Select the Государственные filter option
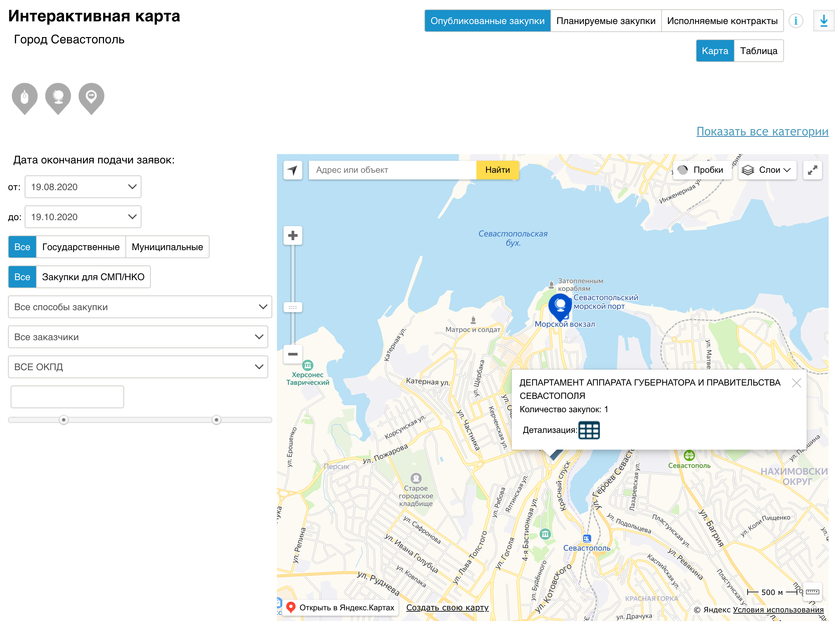840x633 pixels. click(80, 247)
